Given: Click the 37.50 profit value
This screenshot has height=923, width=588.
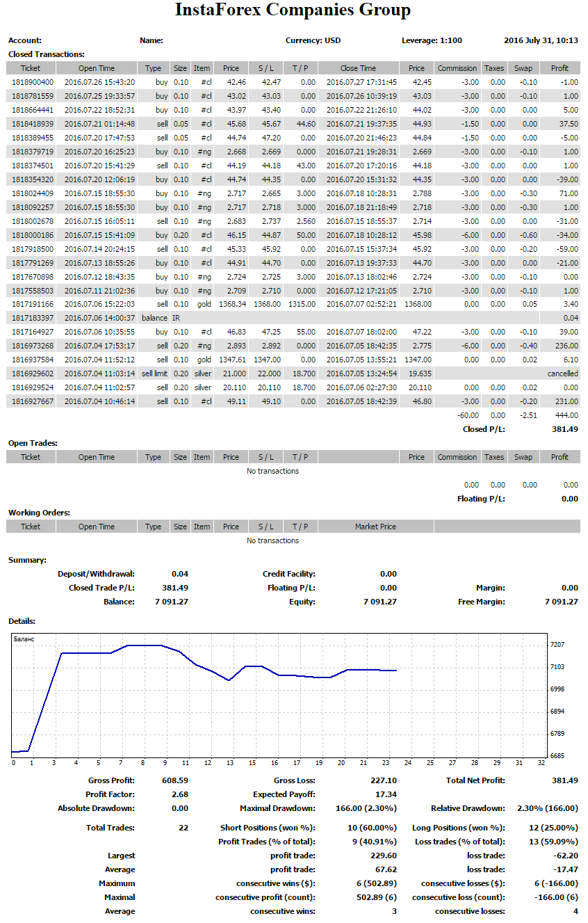Looking at the screenshot, I should 568,124.
